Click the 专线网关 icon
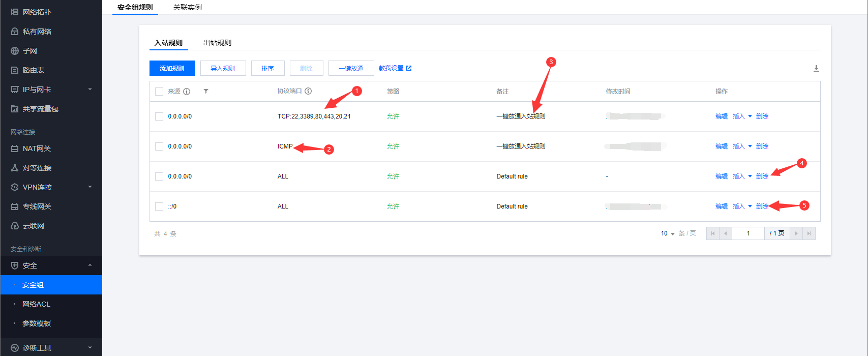The image size is (868, 356). click(x=15, y=206)
